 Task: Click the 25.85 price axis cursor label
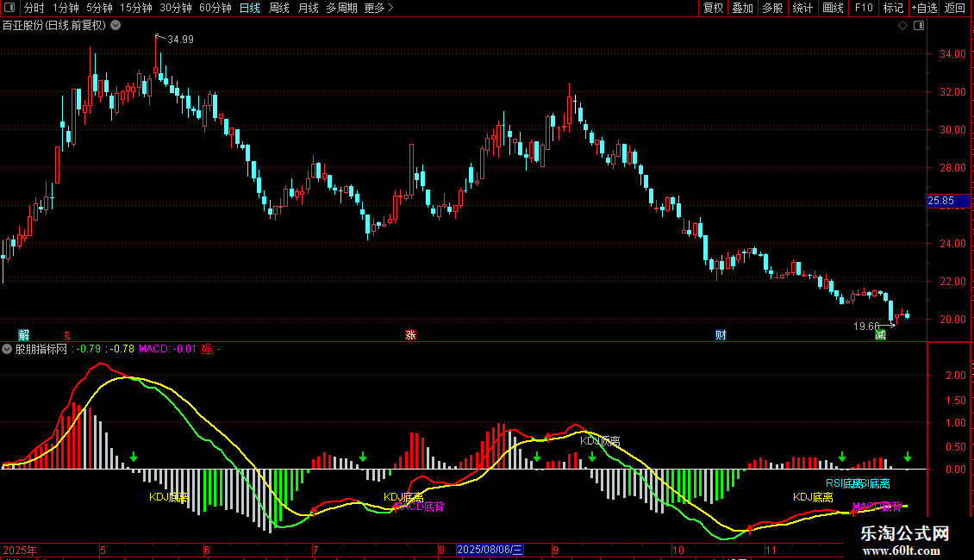[x=948, y=201]
